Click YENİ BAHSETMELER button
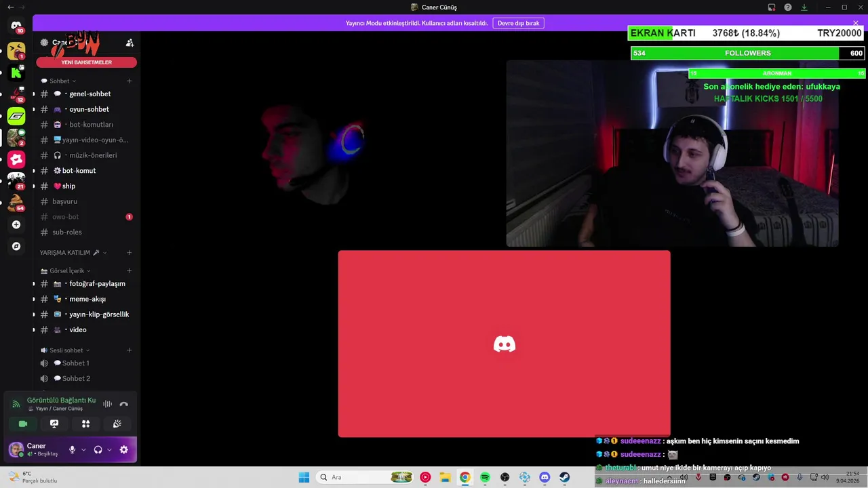The width and height of the screenshot is (868, 488). pyautogui.click(x=87, y=62)
